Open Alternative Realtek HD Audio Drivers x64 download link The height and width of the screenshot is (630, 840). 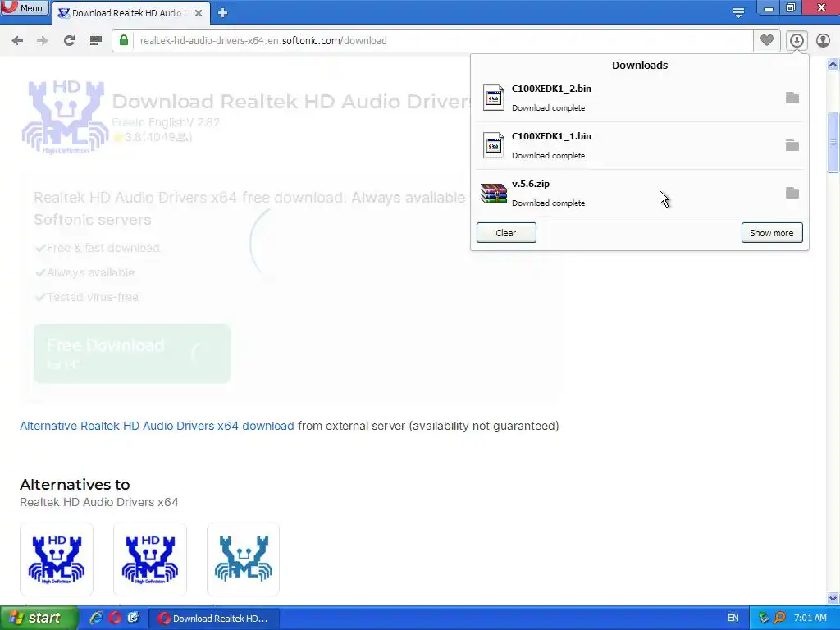click(x=157, y=426)
